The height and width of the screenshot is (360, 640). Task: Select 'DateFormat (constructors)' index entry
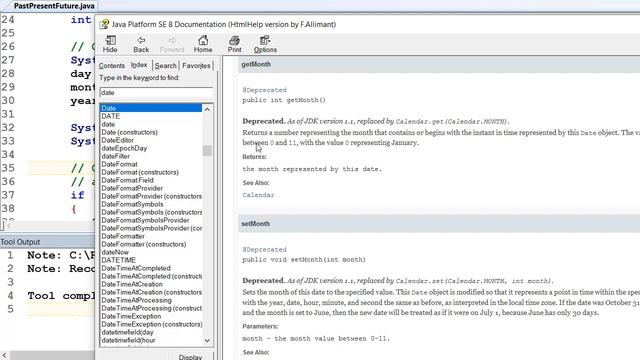140,172
